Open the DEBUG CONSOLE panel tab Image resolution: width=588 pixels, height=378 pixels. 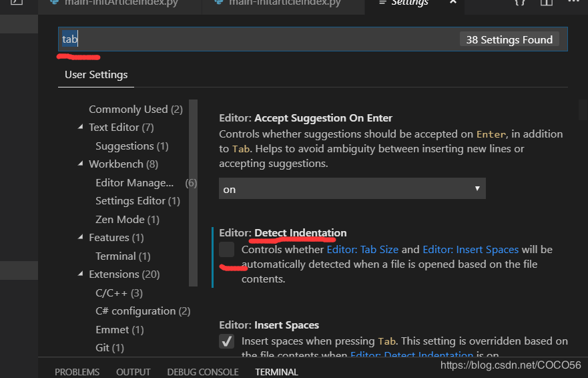pyautogui.click(x=202, y=372)
